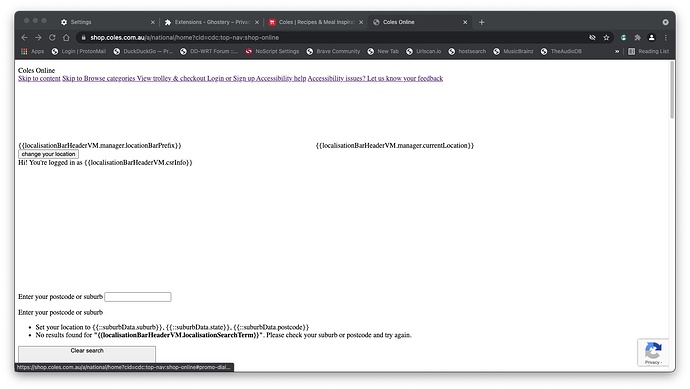690x389 pixels.
Task: Expand hidden bookmarks with double chevron
Action: pyautogui.click(x=617, y=51)
